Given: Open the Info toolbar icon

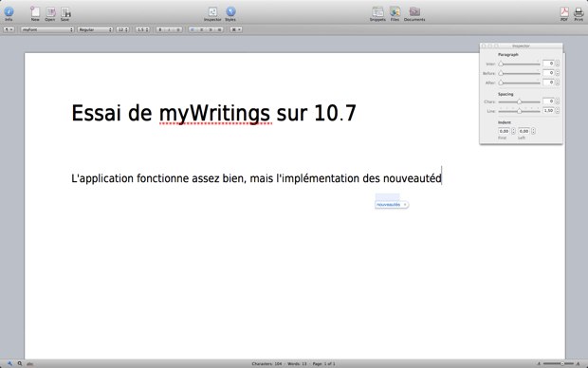Looking at the screenshot, I should tap(9, 13).
